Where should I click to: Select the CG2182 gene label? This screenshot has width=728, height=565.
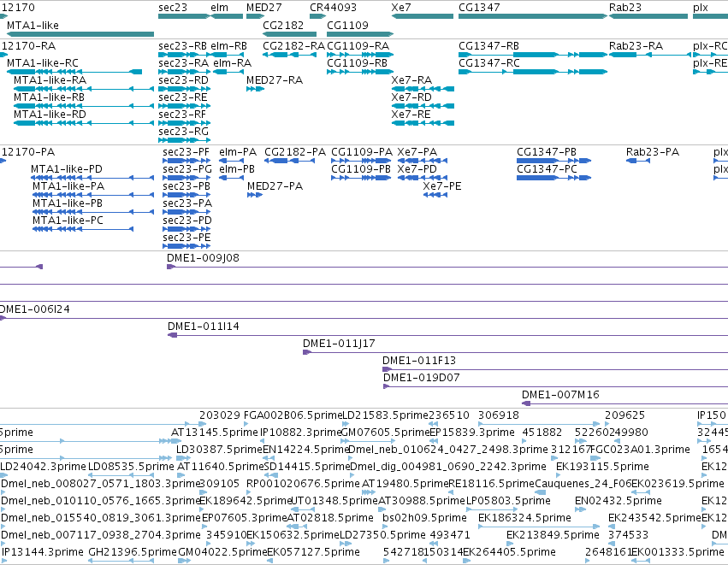283,25
